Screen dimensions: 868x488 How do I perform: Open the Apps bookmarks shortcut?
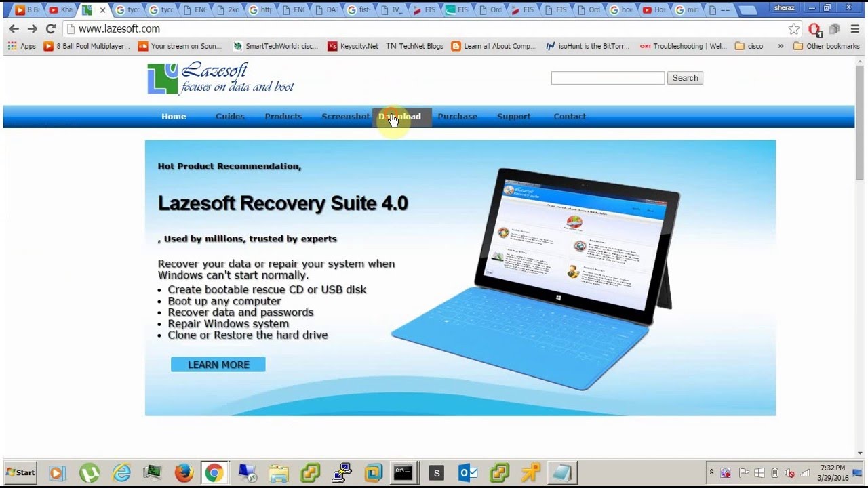[x=22, y=46]
